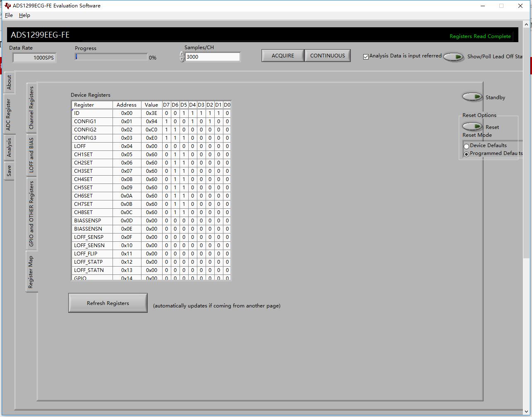Viewport: 532px width, 417px height.
Task: Open the File menu
Action: point(9,15)
